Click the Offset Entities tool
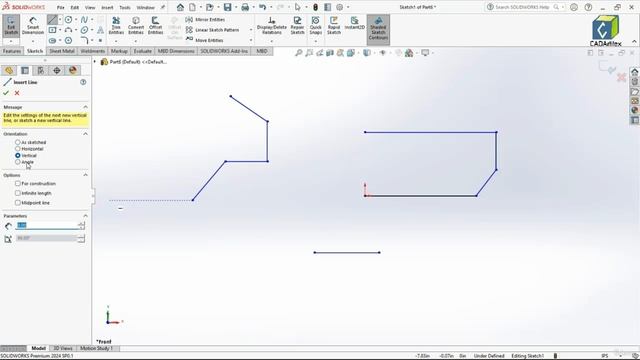640x360 pixels. (x=155, y=26)
